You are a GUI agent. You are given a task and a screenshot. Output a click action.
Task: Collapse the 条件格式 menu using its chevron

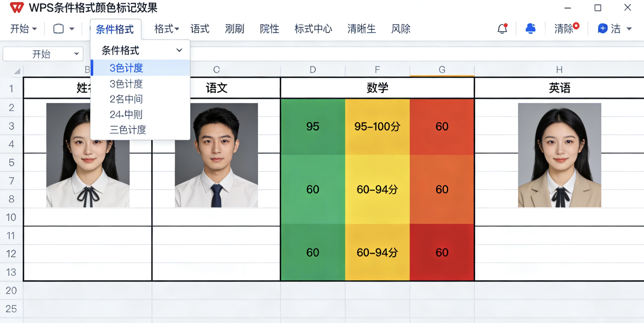click(179, 50)
